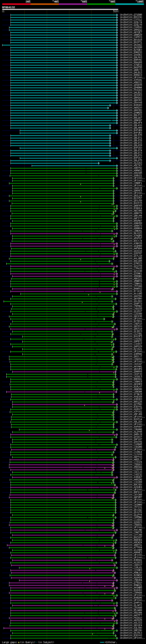Open hit UniRef100_A5WLG0
Viewport: 146px width, 644px height.
coord(131,572)
